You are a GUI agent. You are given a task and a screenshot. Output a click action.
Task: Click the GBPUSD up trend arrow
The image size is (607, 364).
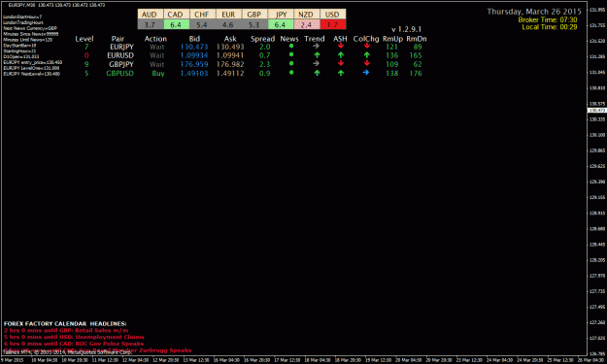click(x=317, y=73)
